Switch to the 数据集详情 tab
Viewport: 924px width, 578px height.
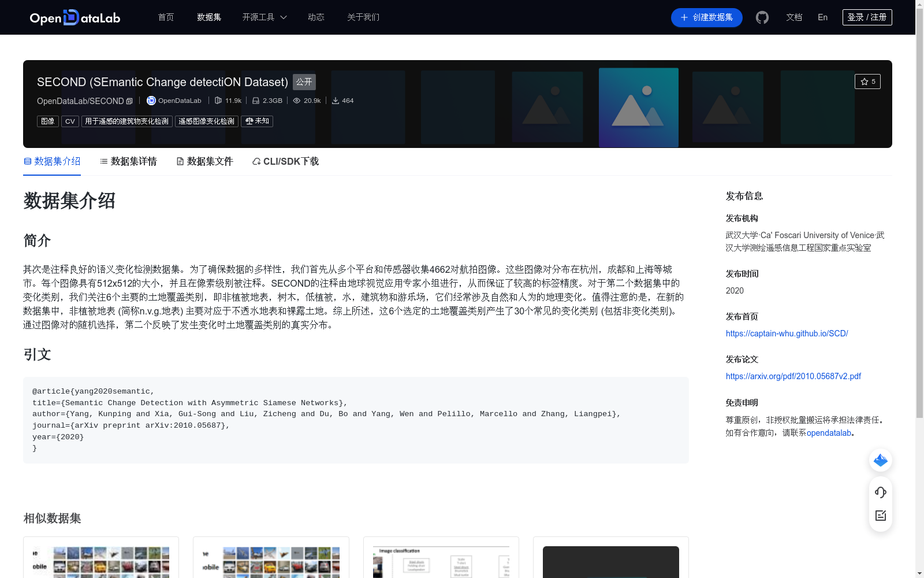tap(128, 161)
